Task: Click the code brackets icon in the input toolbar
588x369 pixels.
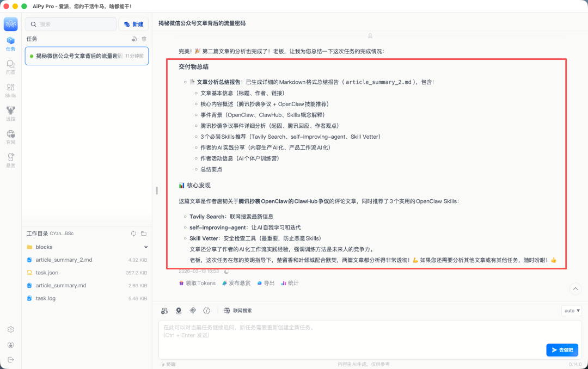Action: 207,311
